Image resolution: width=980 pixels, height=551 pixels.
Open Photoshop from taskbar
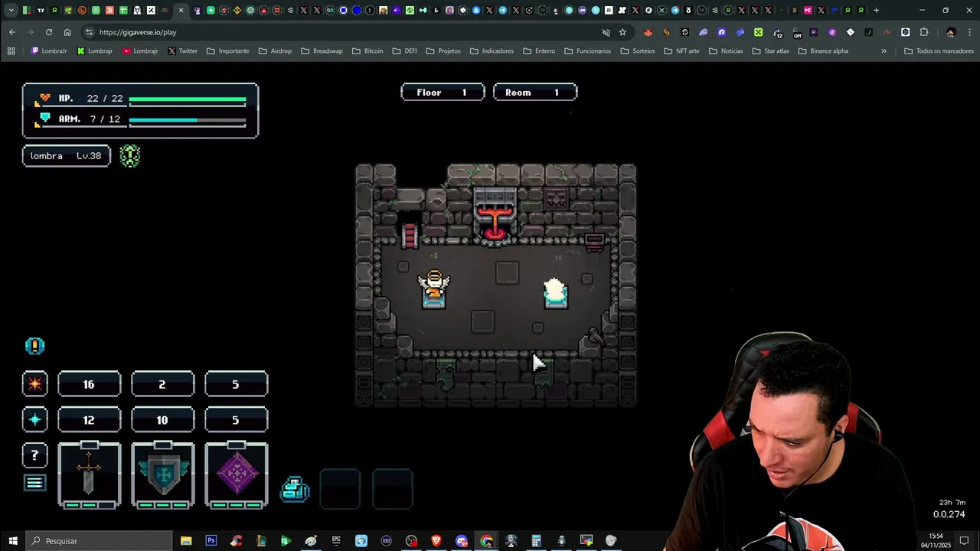click(211, 541)
